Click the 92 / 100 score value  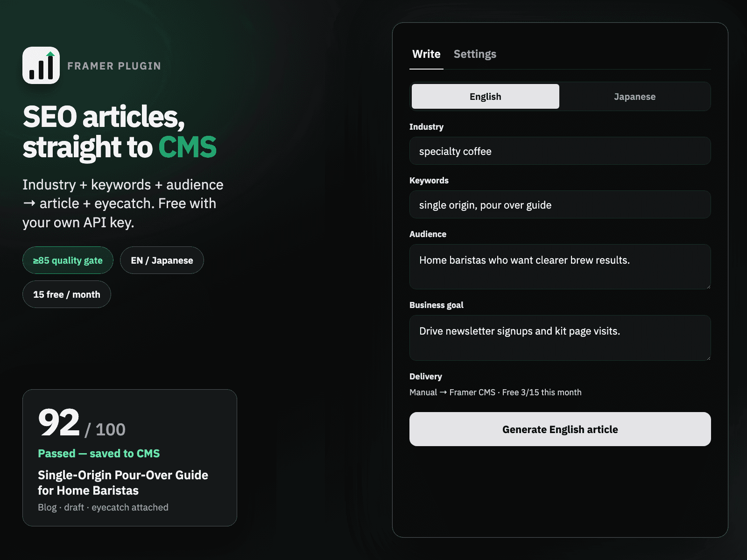click(x=82, y=423)
